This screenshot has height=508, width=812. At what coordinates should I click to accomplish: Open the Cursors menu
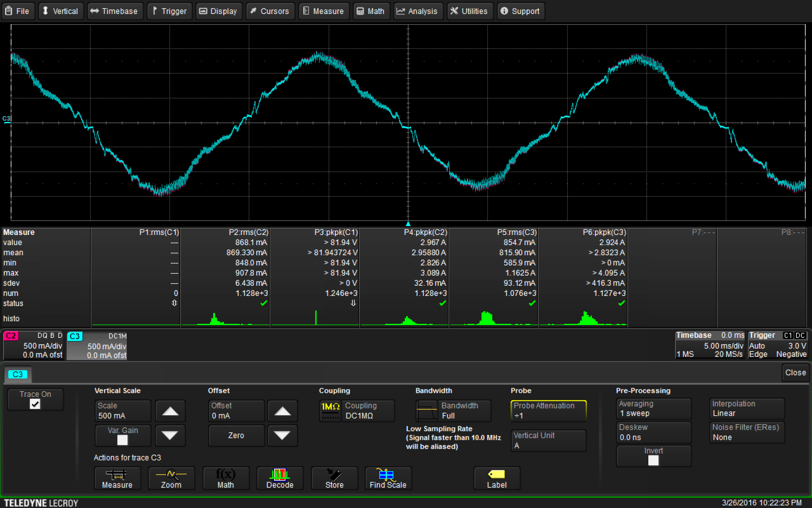click(269, 11)
